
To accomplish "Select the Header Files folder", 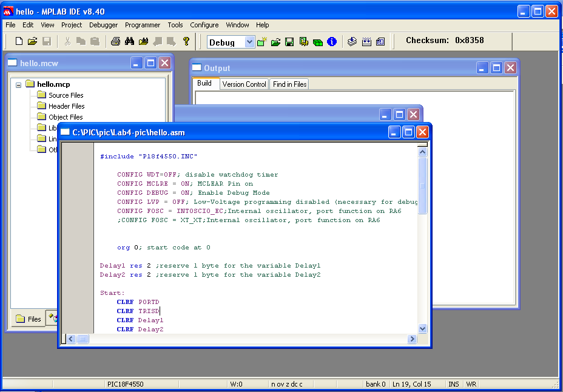I will coord(66,106).
